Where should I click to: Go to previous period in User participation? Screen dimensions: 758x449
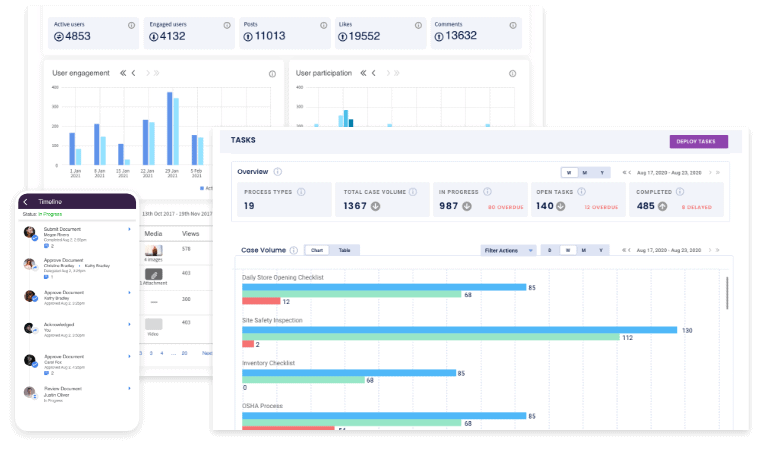tap(374, 73)
